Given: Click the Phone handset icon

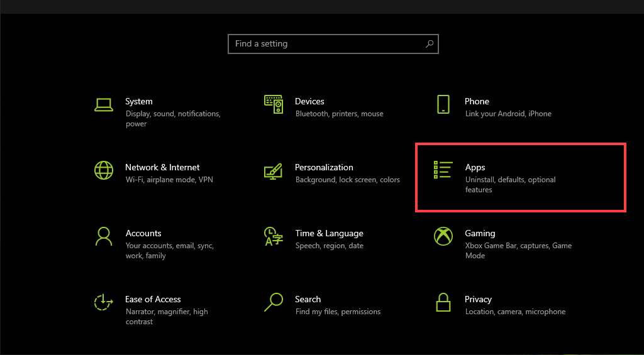Looking at the screenshot, I should point(443,104).
